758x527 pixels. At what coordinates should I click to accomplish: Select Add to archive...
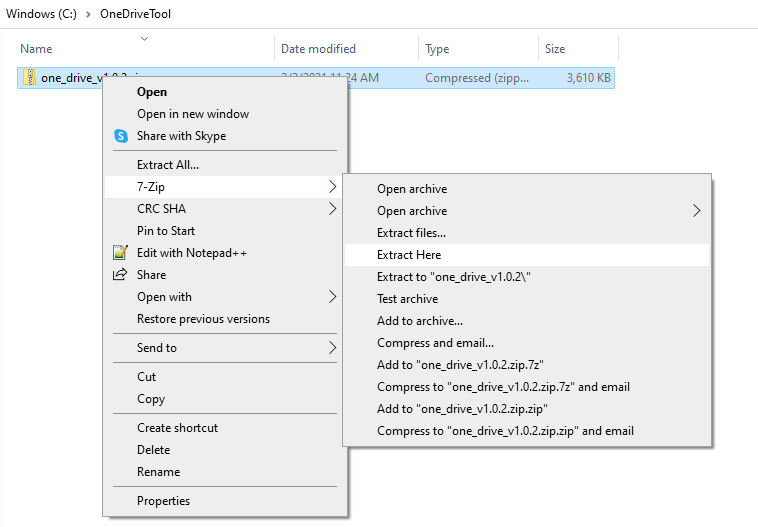(527, 321)
